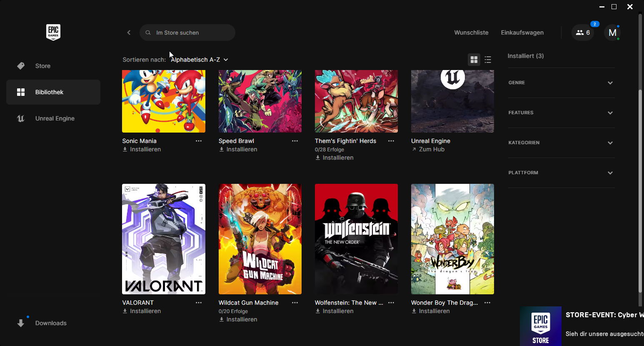Open Them's Fightin' Herds more options
The height and width of the screenshot is (346, 644).
391,141
